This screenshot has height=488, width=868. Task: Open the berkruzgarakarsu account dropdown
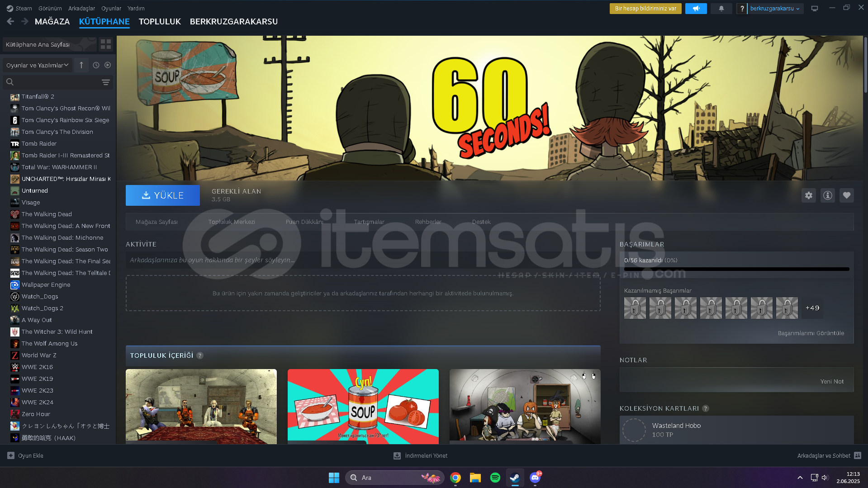[775, 9]
